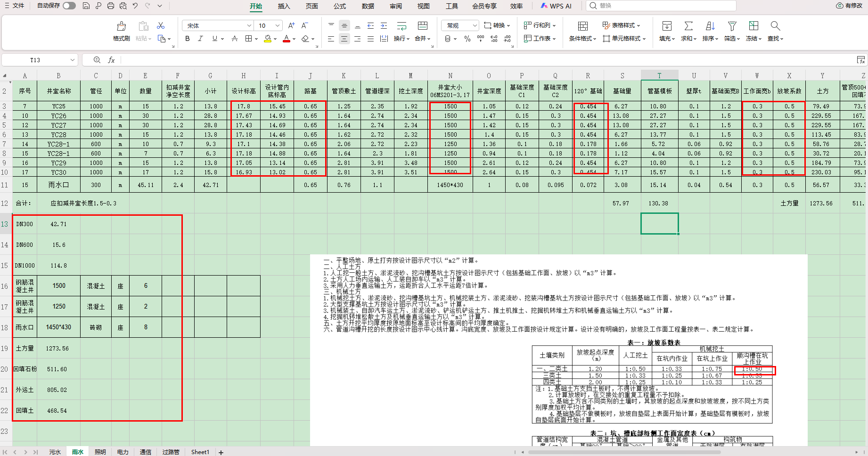This screenshot has width=868, height=456.
Task: Click the Filter (筛选) funnel icon
Action: click(x=732, y=26)
